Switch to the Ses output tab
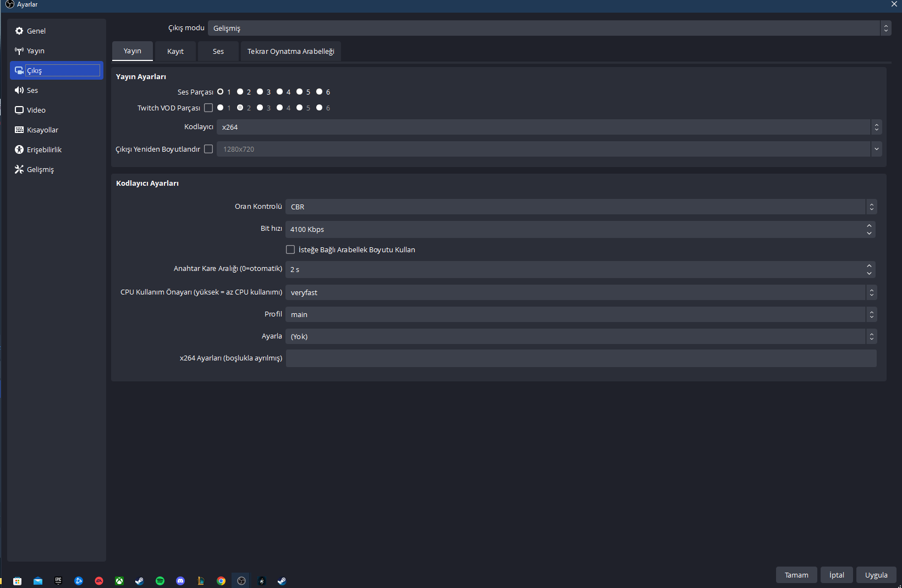Viewport: 902px width, 588px height. tap(218, 51)
